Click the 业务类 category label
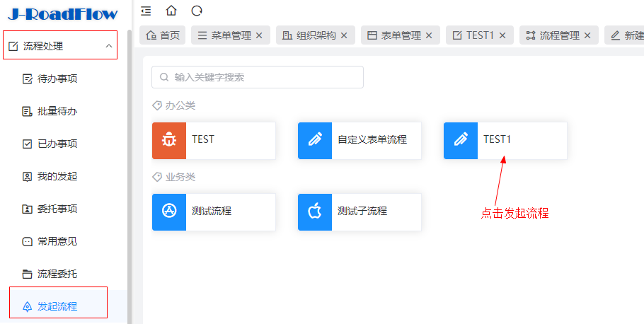Image resolution: width=644 pixels, height=324 pixels. coord(180,178)
